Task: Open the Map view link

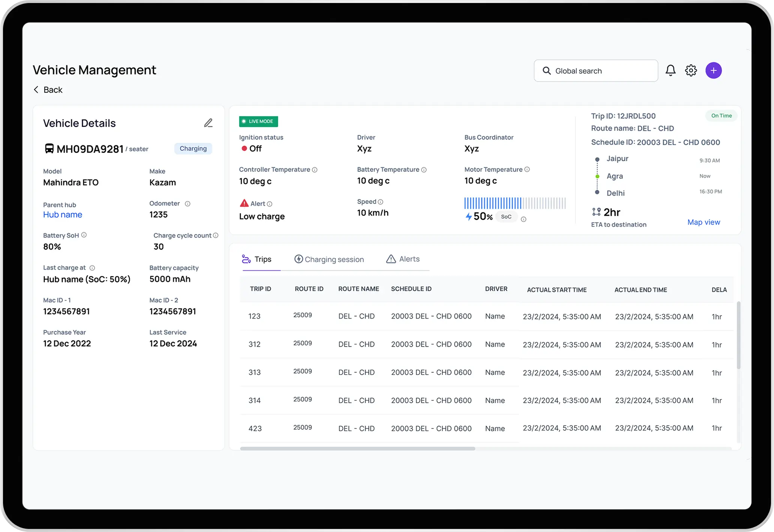Action: click(x=703, y=222)
